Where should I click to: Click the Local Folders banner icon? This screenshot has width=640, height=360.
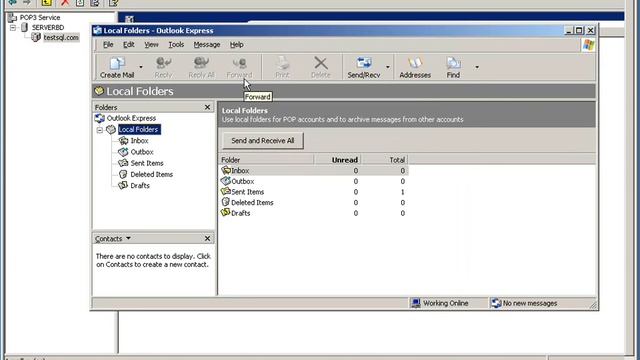click(99, 91)
